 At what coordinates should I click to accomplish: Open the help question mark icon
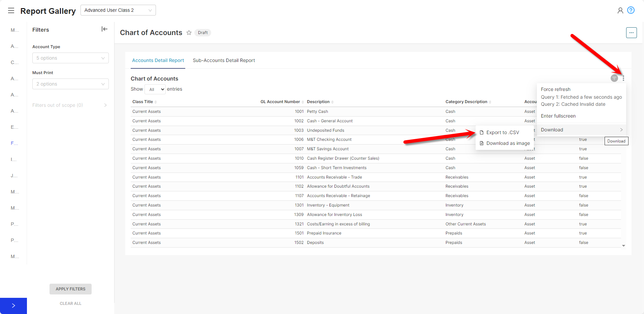[631, 10]
